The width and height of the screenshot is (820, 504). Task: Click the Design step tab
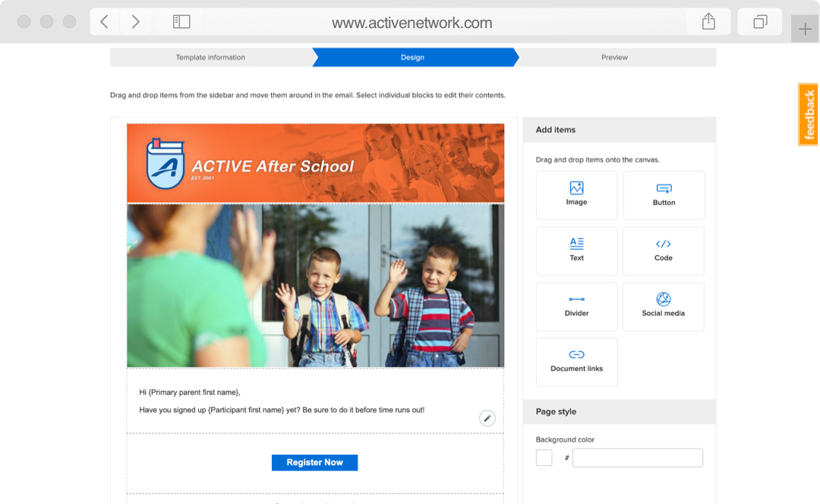point(413,58)
